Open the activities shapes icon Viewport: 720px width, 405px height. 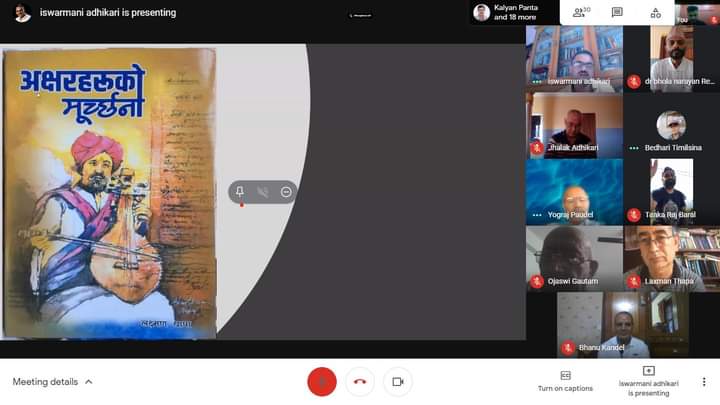point(656,13)
